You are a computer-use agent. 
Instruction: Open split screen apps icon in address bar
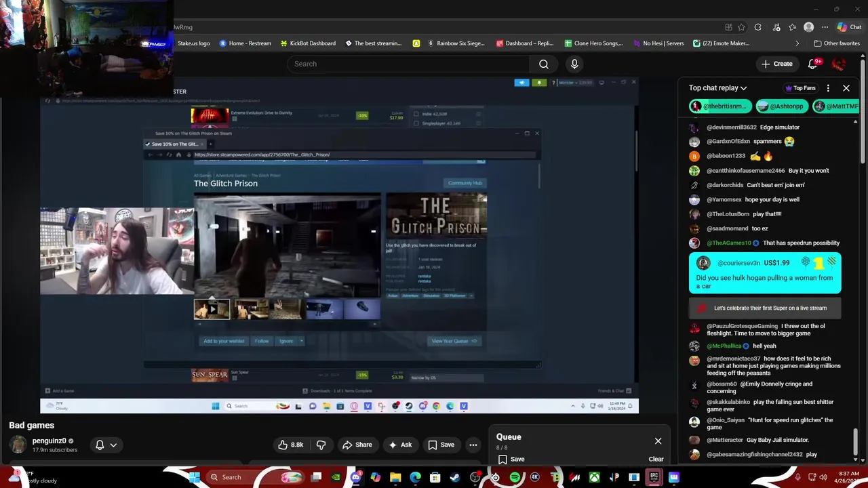pos(728,27)
